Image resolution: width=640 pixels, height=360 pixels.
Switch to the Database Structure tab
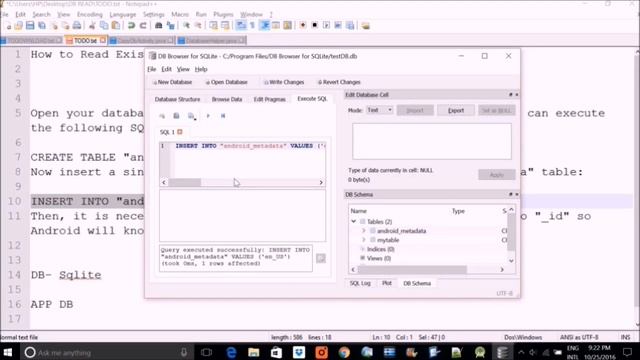[177, 99]
